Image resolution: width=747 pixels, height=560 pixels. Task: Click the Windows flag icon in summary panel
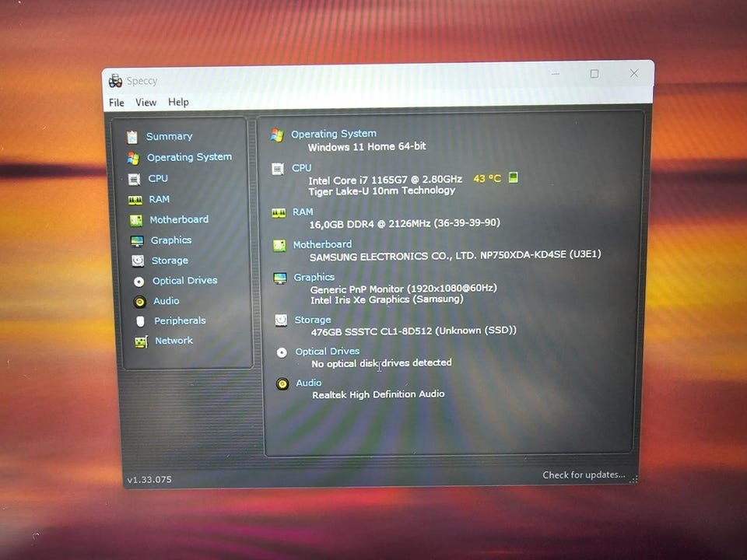pos(277,135)
